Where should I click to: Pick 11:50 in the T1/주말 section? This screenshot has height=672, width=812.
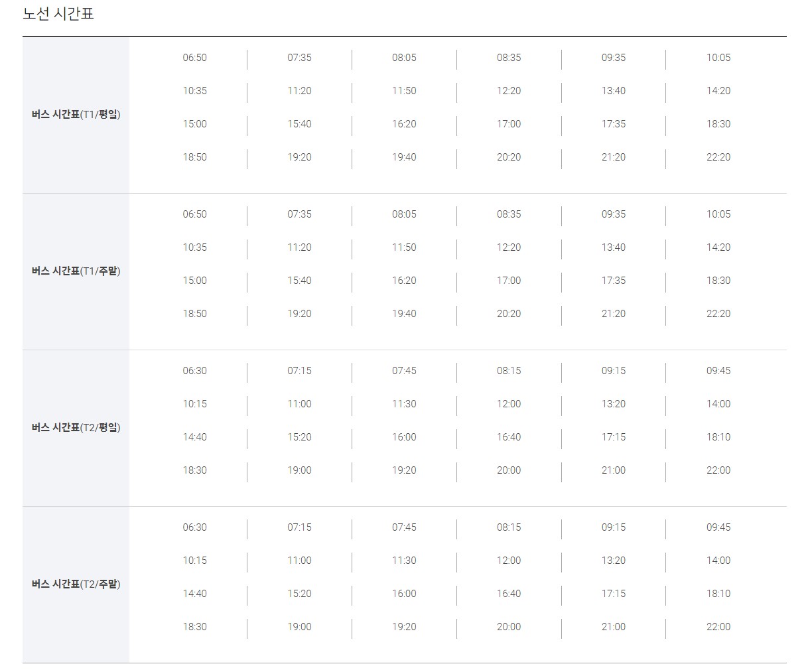pos(404,247)
